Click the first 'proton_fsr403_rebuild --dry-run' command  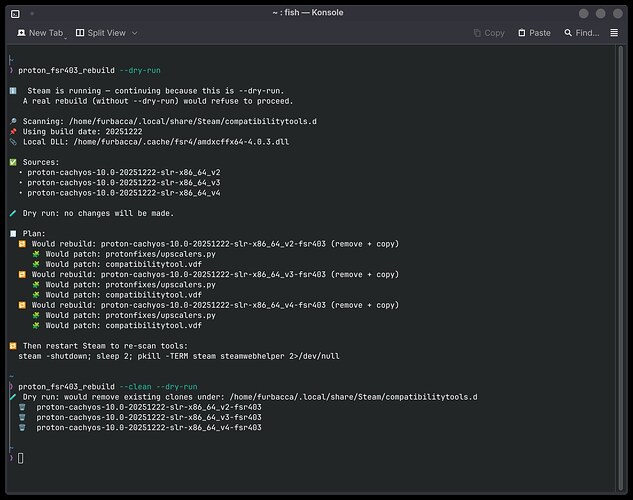89,71
